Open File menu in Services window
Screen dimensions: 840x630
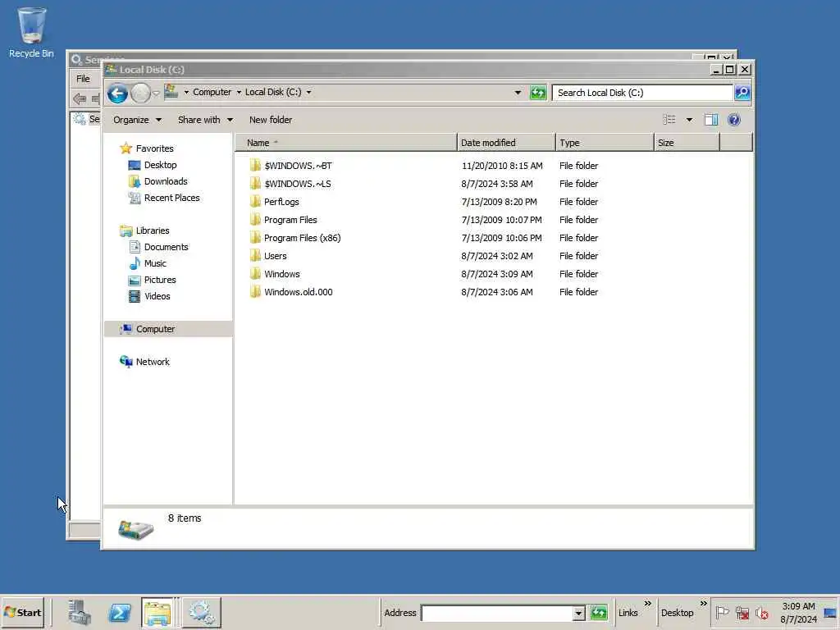click(83, 79)
